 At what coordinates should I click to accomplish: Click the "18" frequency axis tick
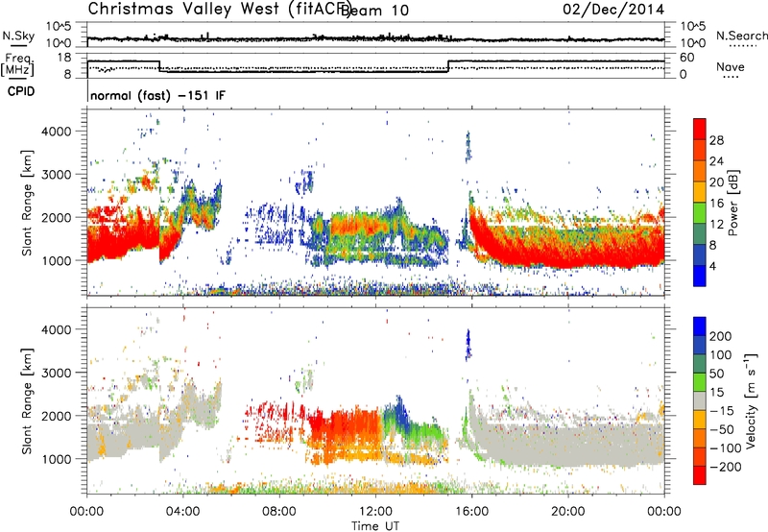64,58
